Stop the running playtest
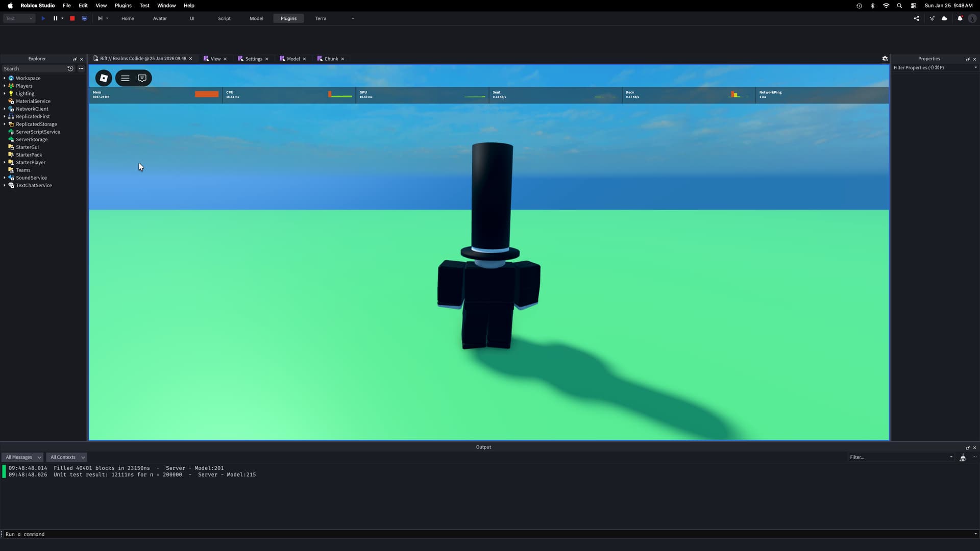 pyautogui.click(x=72, y=18)
